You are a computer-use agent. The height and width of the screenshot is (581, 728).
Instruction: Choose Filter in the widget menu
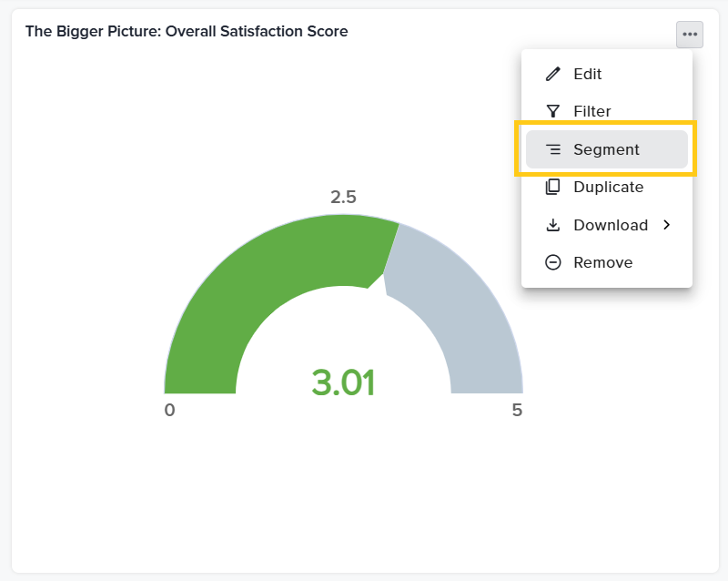pyautogui.click(x=592, y=111)
